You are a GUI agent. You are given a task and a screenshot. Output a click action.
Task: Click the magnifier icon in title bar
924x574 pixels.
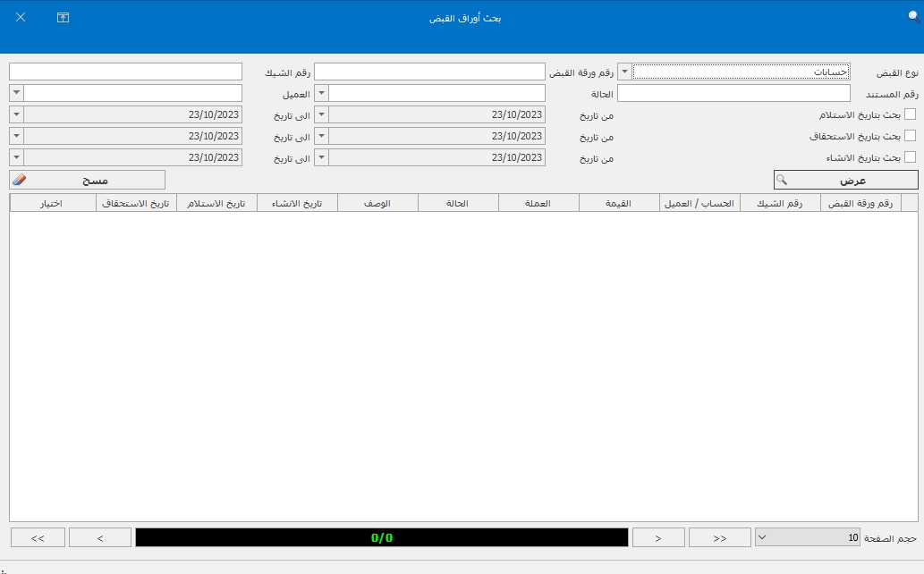pos(912,16)
